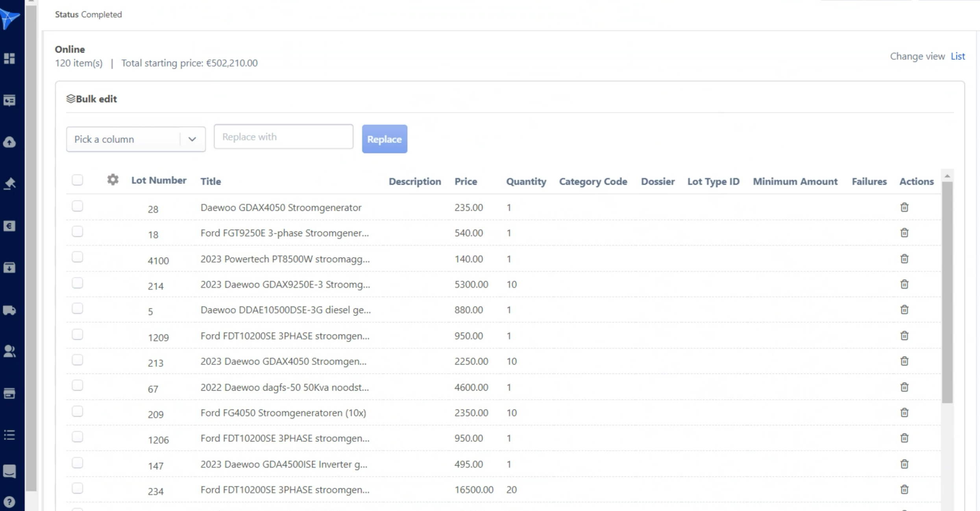Image resolution: width=980 pixels, height=511 pixels.
Task: Sort table by Lot Number header
Action: point(159,180)
